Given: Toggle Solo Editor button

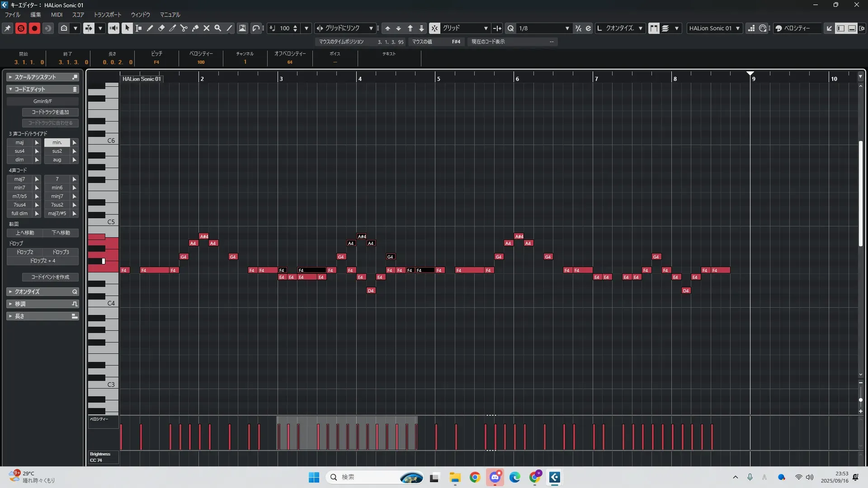Looking at the screenshot, I should coord(21,28).
